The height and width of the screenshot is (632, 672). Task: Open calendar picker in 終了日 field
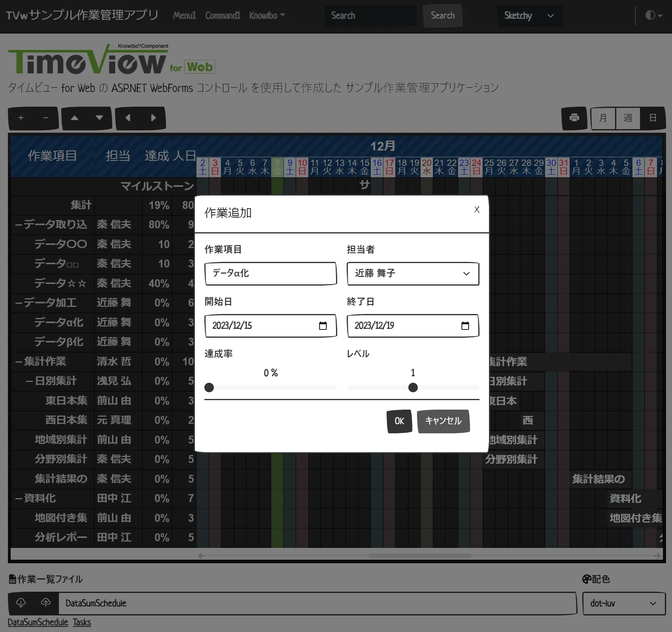click(465, 326)
